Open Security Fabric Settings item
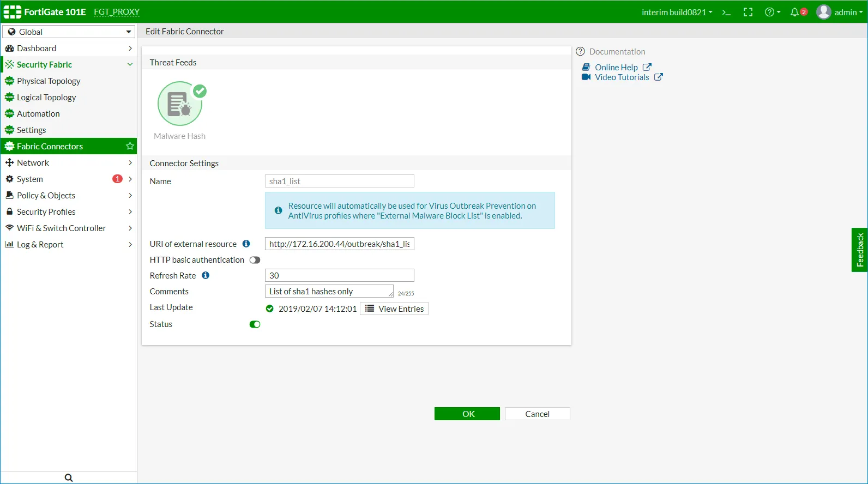Viewport: 868px width, 484px height. [x=69, y=130]
